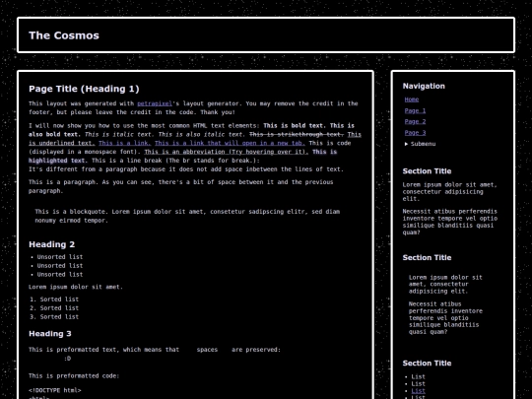
Task: Click the '<!DOCTYPE html>' code line
Action: point(55,390)
